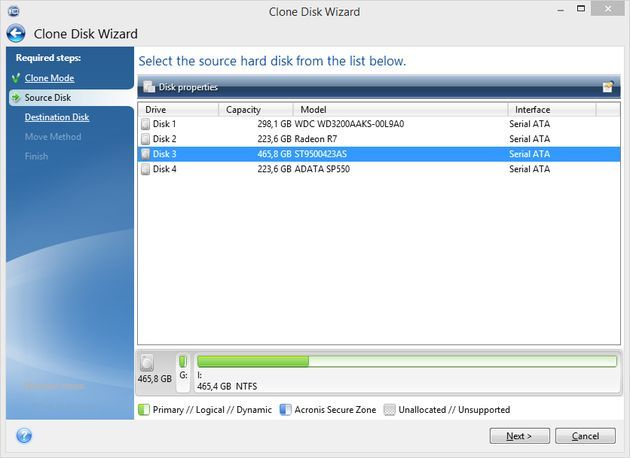Click the hard disk icon above 465,8 GB

[147, 362]
